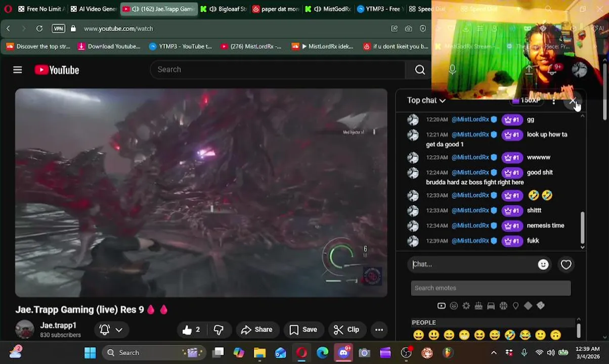Toggle volume speaker in system tray
This screenshot has height=364, width=609.
coord(551,352)
